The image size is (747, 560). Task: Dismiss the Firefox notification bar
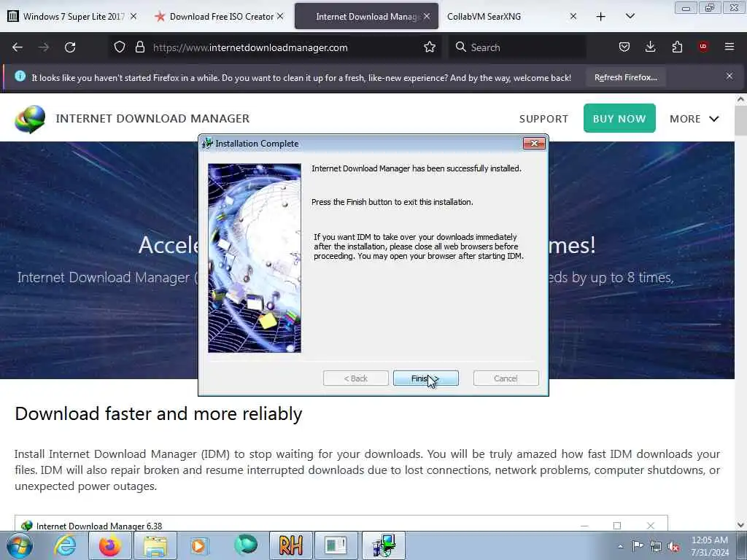tap(729, 76)
